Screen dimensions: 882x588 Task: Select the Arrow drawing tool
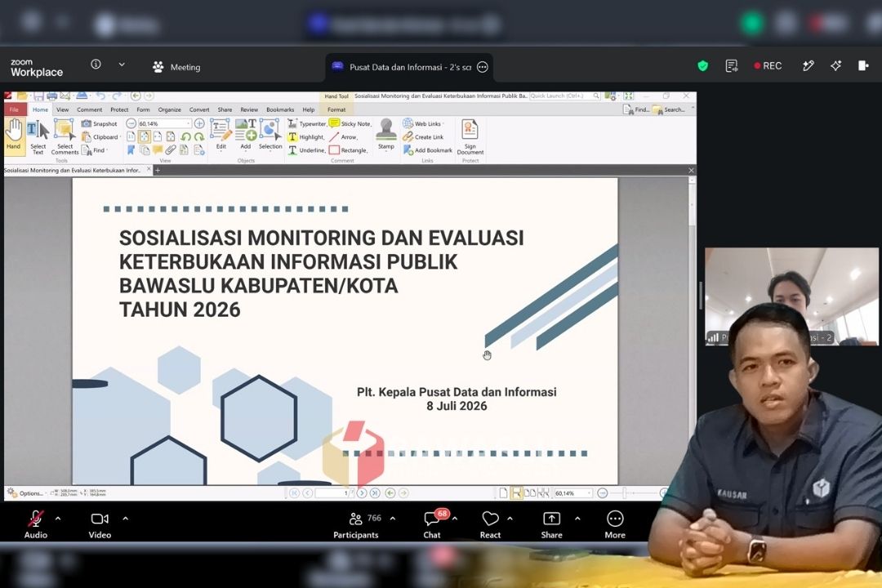point(344,137)
